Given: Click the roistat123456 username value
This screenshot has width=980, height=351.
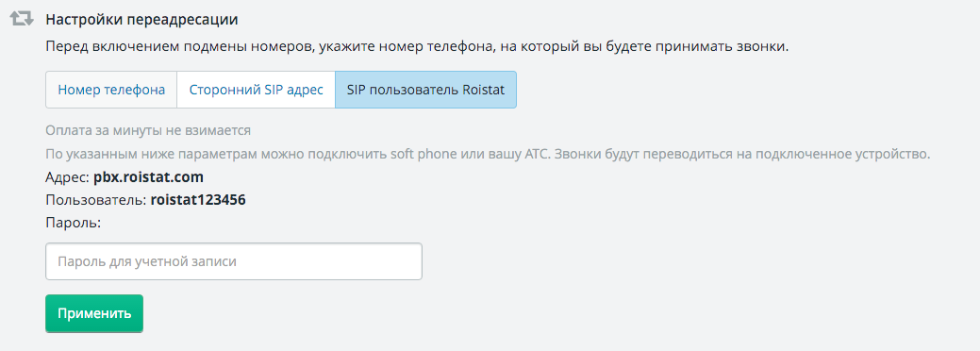Looking at the screenshot, I should click(x=198, y=200).
